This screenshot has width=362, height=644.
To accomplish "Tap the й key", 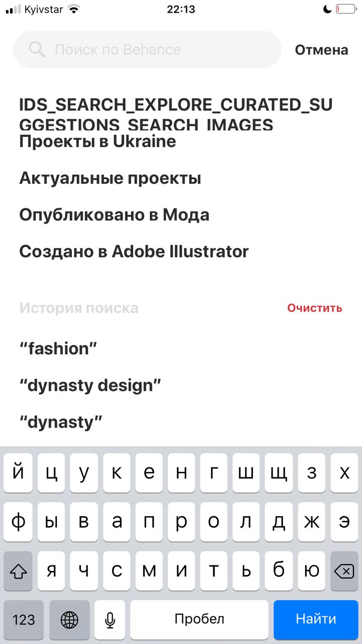I will click(18, 473).
